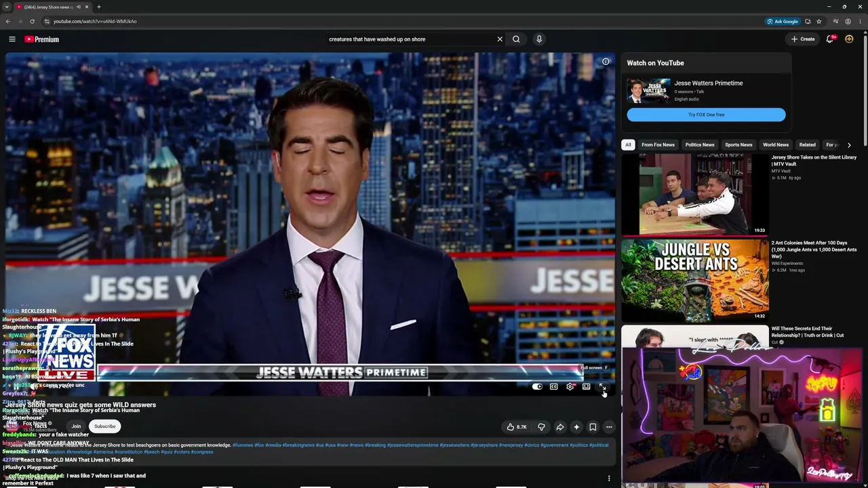Open more options beside the store shelf
The image size is (868, 488).
click(x=609, y=479)
